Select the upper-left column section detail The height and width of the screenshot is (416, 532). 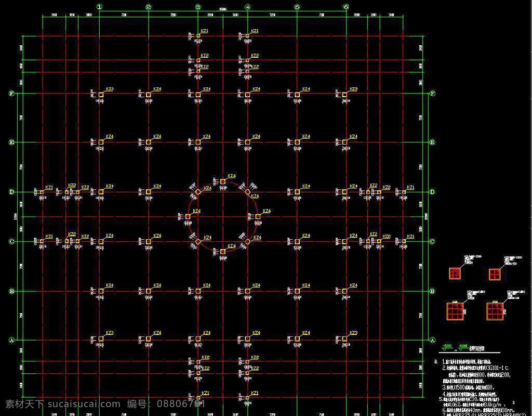pyautogui.click(x=454, y=274)
